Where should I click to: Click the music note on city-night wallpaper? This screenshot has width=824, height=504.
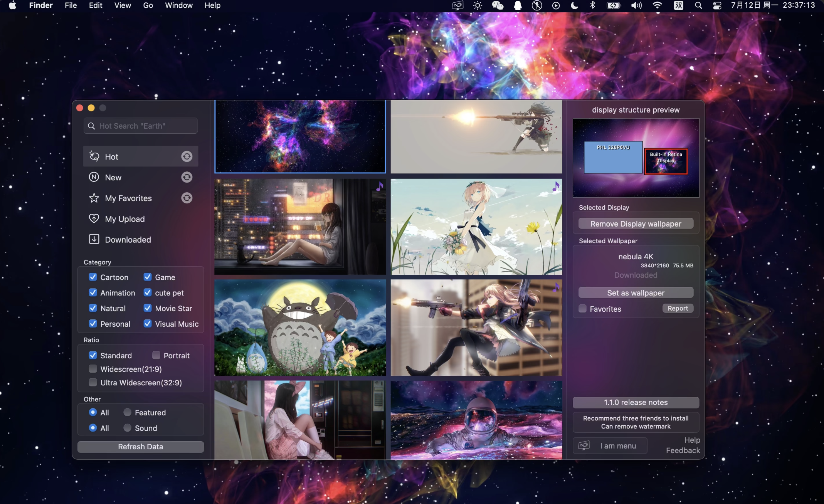[x=380, y=186]
